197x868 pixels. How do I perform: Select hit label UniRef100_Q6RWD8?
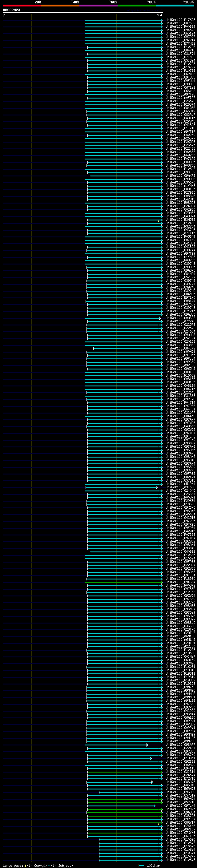point(180,74)
